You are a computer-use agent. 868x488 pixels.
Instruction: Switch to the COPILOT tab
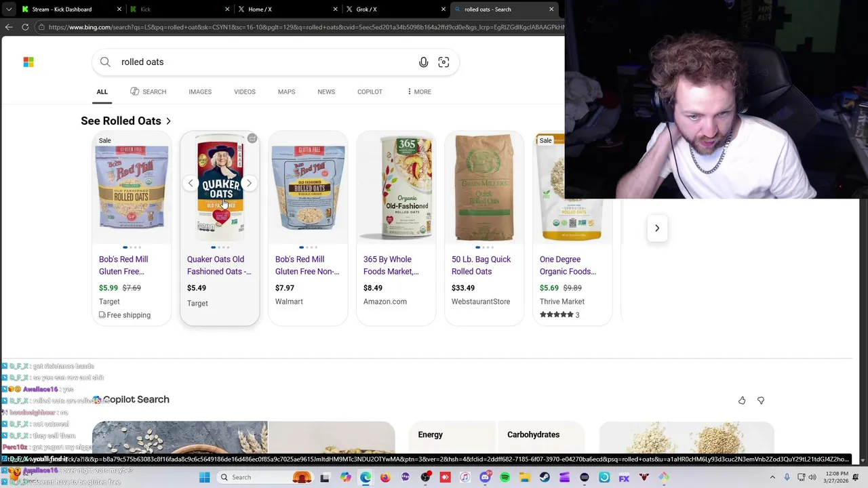click(370, 91)
